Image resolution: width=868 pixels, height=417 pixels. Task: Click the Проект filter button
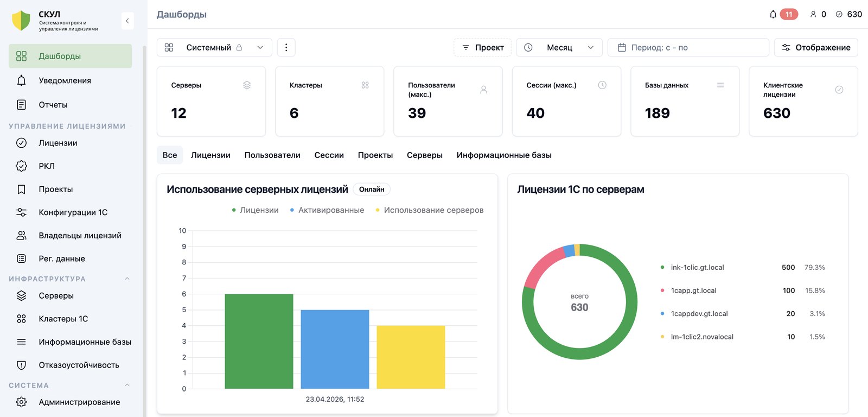[483, 47]
